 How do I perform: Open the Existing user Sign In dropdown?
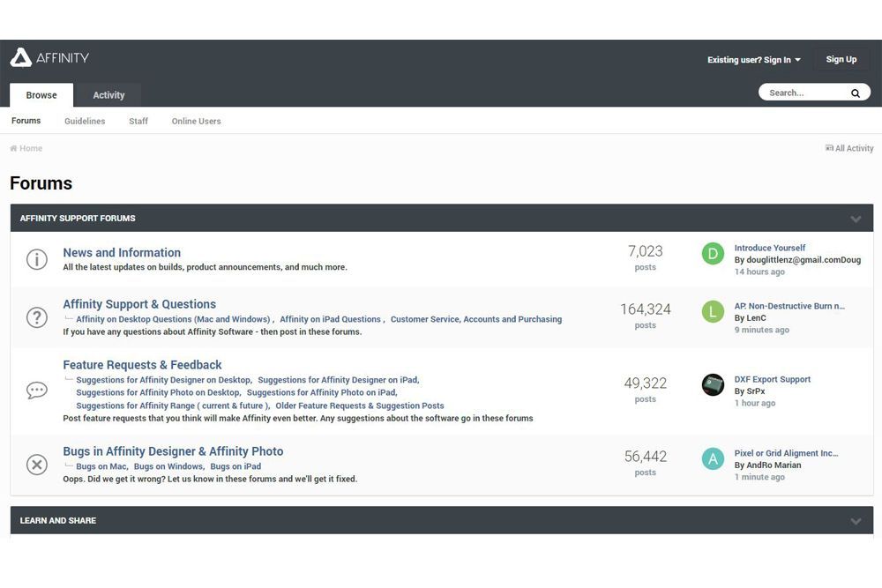coord(754,60)
